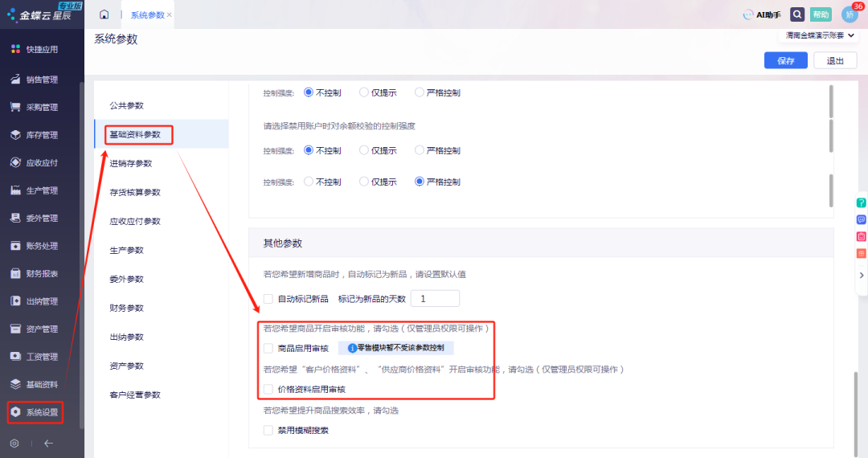Click the 其他参数 section header

coord(541,243)
